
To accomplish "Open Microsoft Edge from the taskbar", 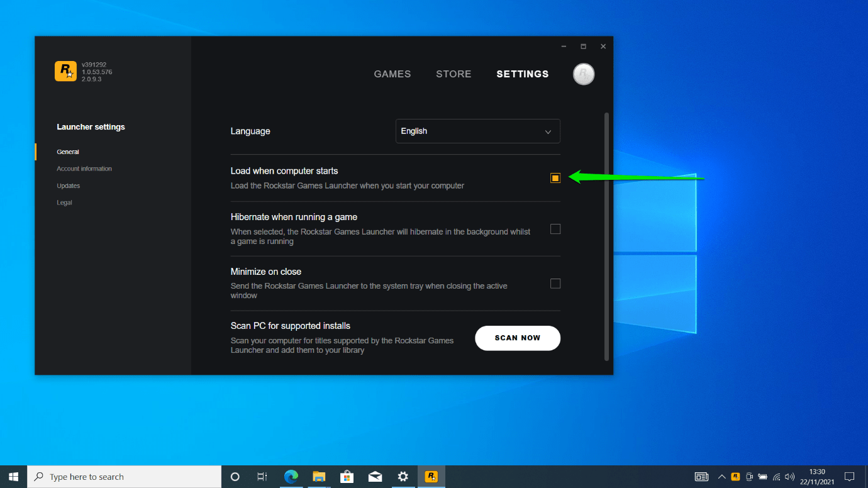I will click(291, 477).
